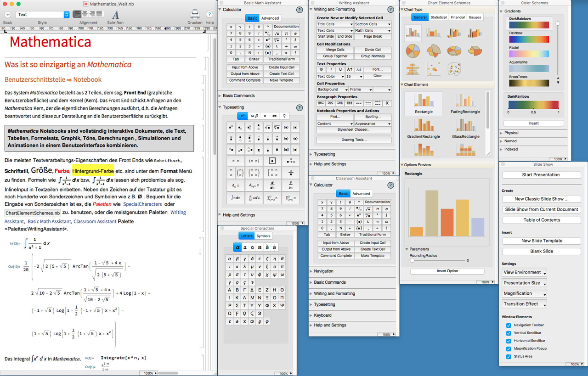Open Typesetting help in Basic Math Assistant
The width and height of the screenshot is (588, 376).
(300, 108)
